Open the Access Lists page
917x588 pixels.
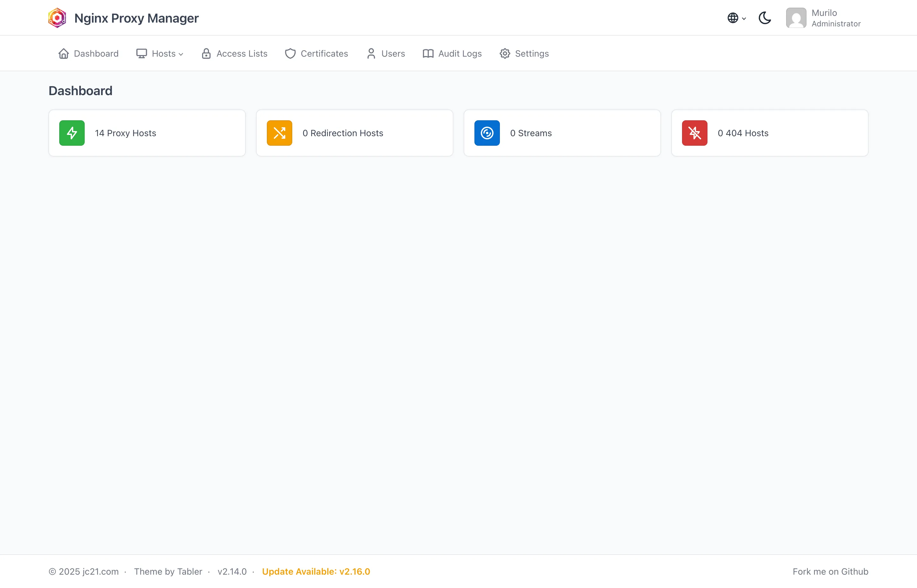click(x=234, y=53)
